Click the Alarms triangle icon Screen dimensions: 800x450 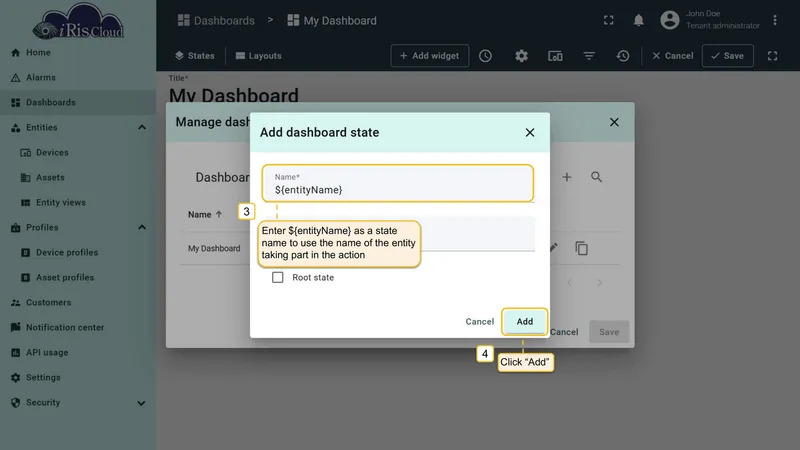15,78
